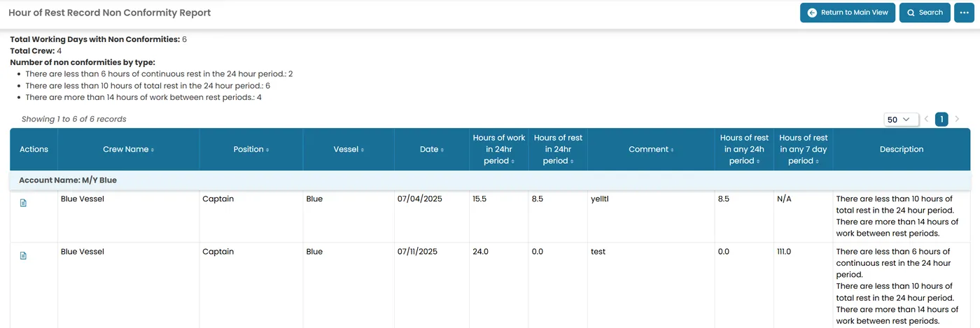The height and width of the screenshot is (328, 980).
Task: Sort by Hours of rest in 24hr period
Action: tap(558, 149)
